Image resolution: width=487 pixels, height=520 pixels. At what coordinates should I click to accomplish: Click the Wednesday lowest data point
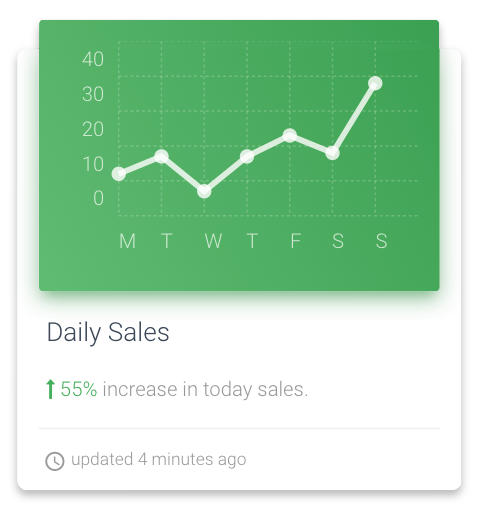(204, 191)
